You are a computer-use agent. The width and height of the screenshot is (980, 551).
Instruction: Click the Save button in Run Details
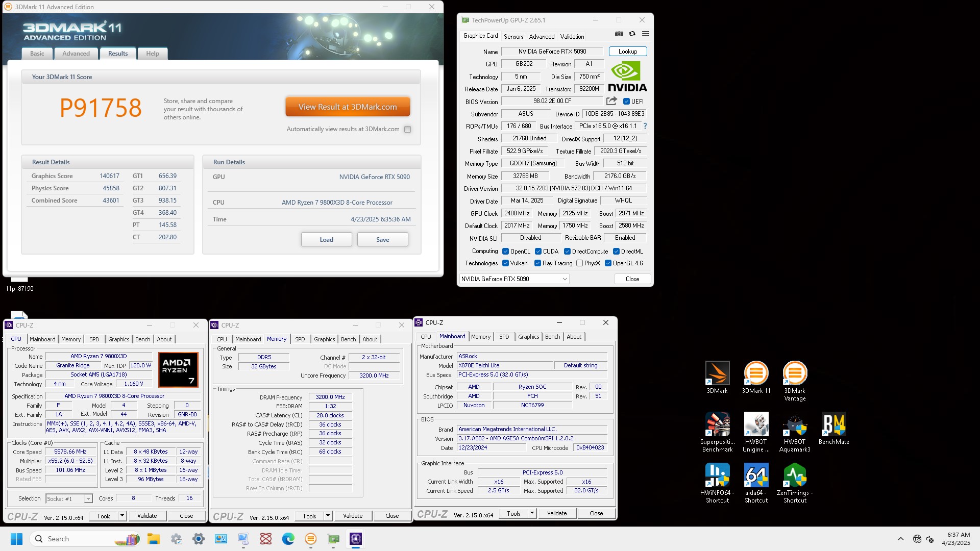coord(383,240)
